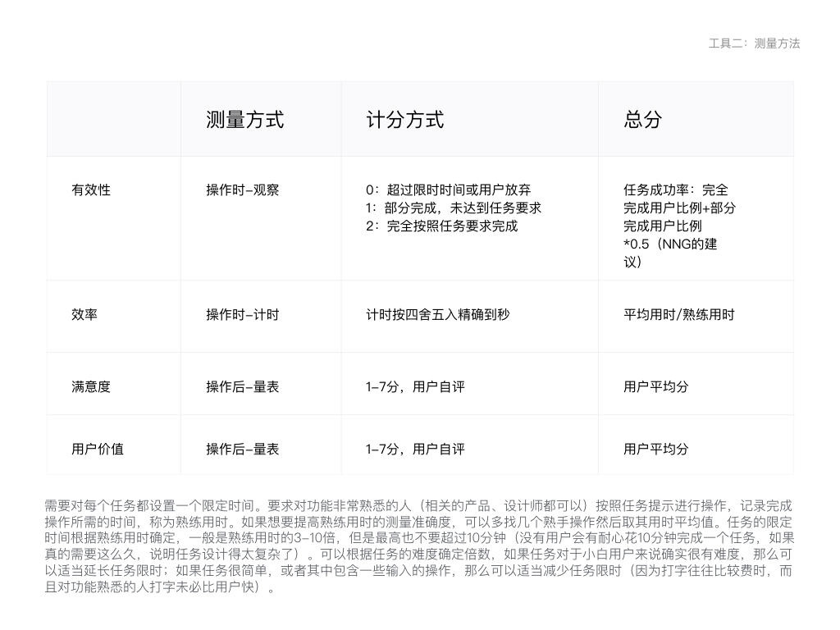
Task: Click the 操作时-计时 cell
Action: click(x=242, y=314)
